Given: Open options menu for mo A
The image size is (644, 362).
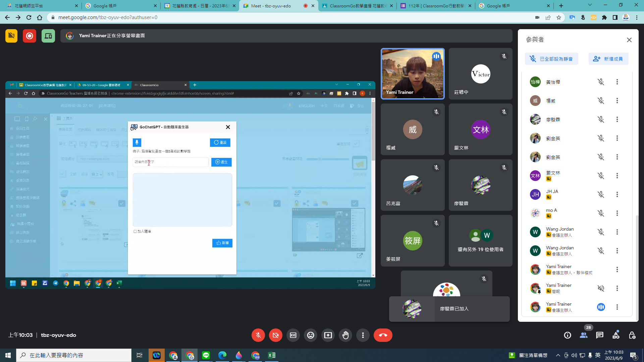Looking at the screenshot, I should pos(617,213).
